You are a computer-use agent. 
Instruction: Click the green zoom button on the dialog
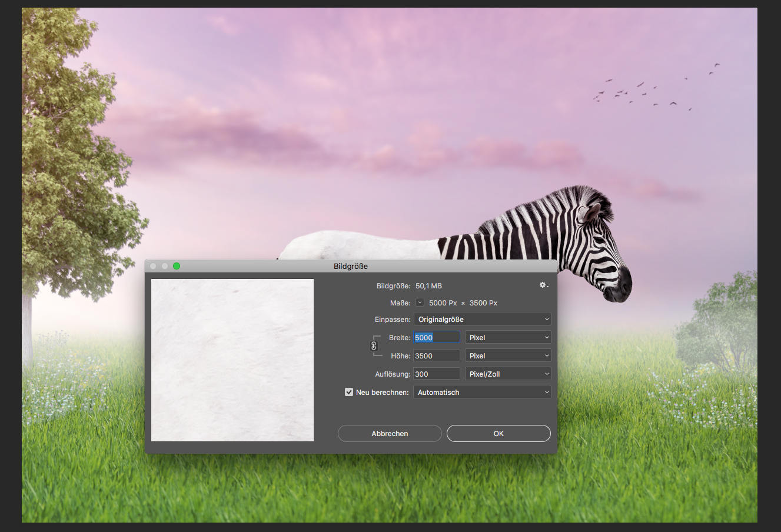click(x=176, y=265)
